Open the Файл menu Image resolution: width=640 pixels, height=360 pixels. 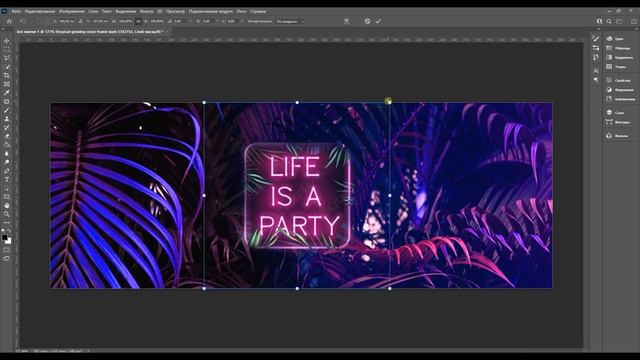[16, 11]
